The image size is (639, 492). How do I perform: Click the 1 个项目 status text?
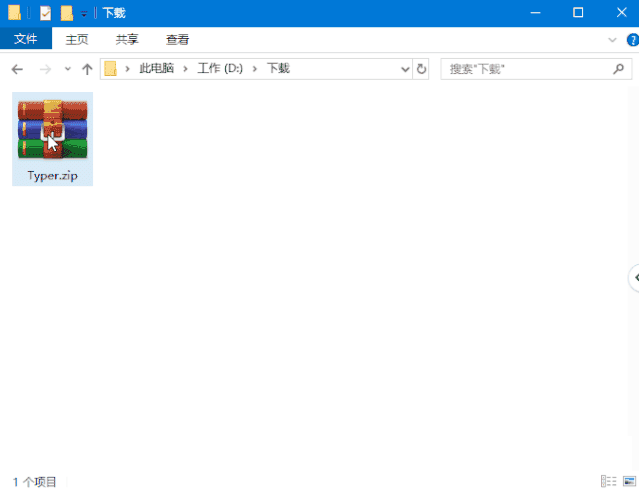34,482
